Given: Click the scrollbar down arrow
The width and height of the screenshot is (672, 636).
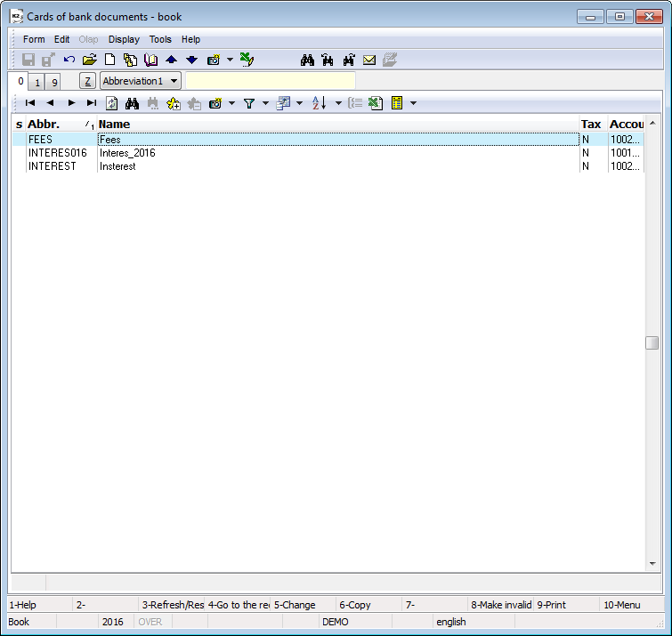Looking at the screenshot, I should 652,564.
